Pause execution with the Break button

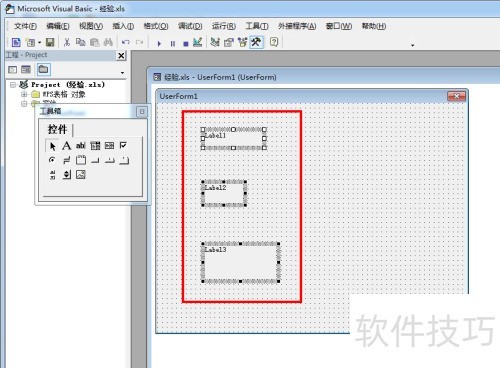pos(173,43)
